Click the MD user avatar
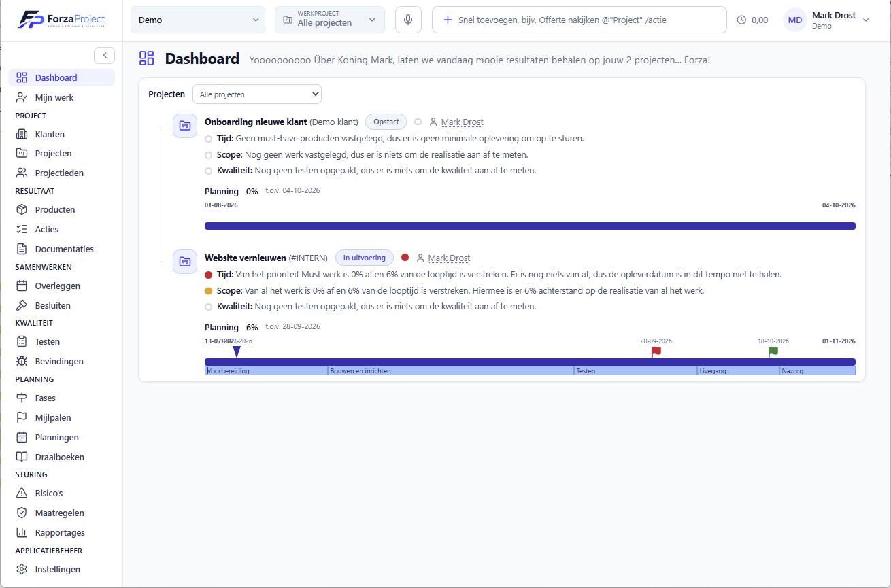 click(x=795, y=20)
